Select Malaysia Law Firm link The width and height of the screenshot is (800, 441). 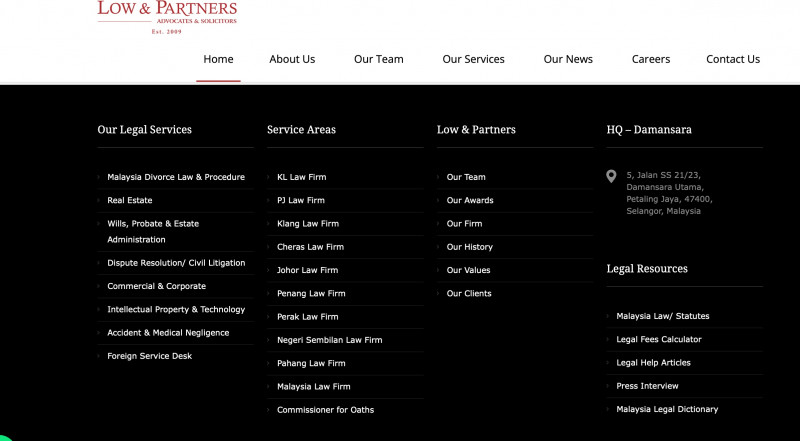[314, 387]
